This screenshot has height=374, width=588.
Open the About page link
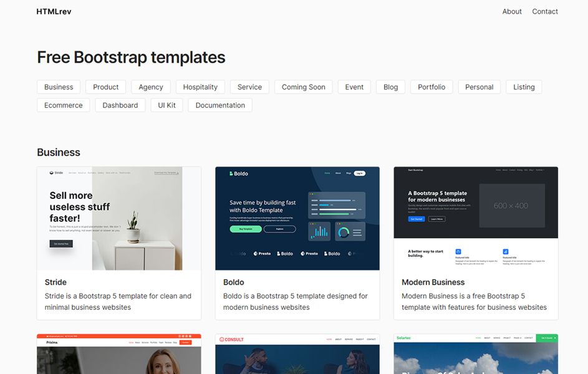tap(512, 12)
